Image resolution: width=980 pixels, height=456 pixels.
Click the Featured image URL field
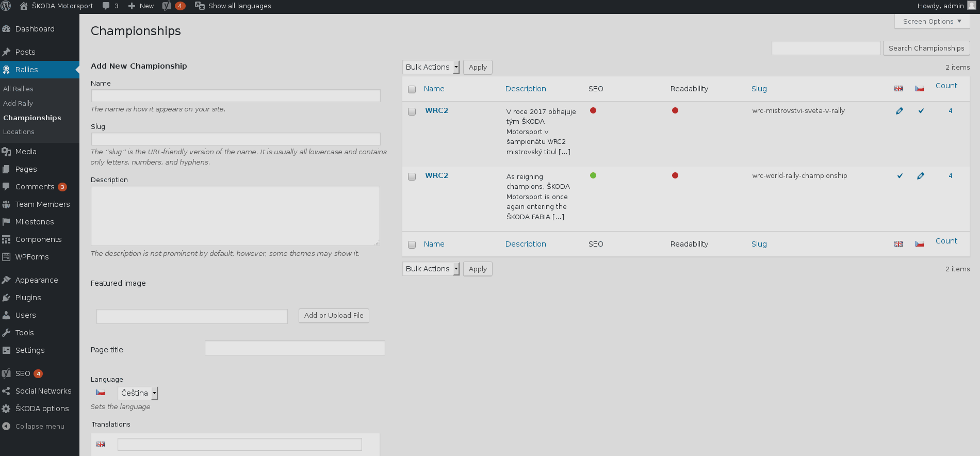coord(192,316)
